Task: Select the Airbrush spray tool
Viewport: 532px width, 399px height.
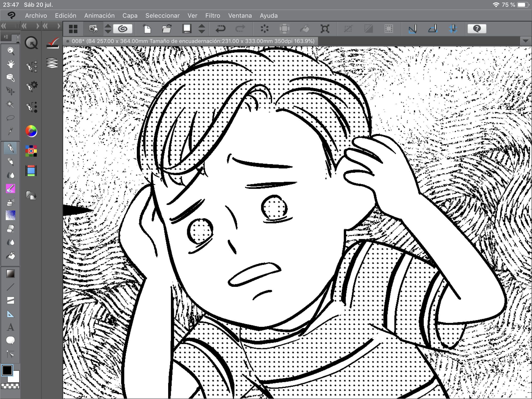Action: coord(10,202)
